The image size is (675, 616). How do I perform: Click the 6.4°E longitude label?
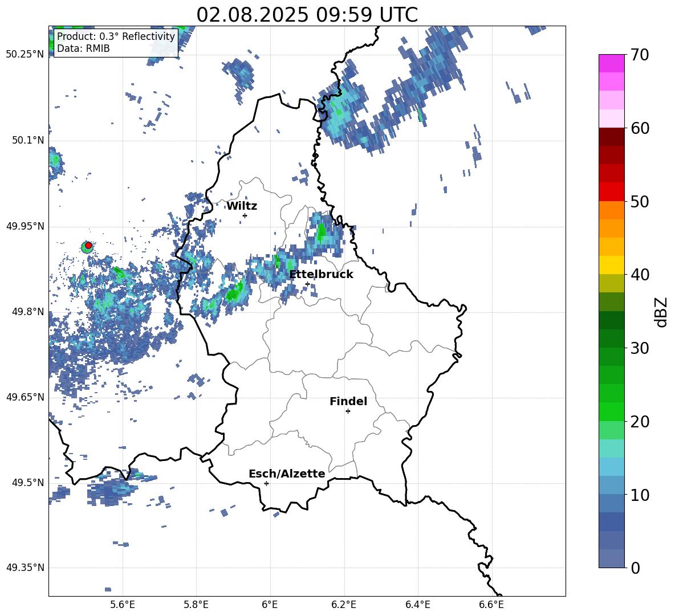tap(417, 605)
